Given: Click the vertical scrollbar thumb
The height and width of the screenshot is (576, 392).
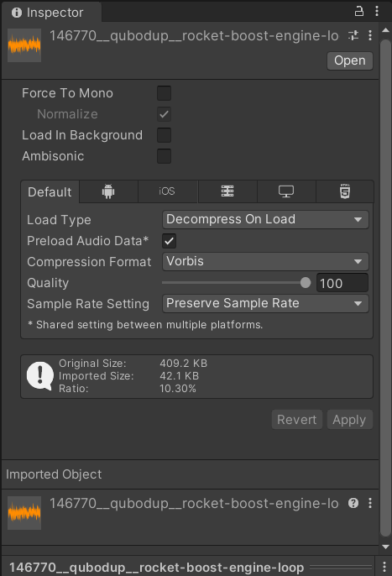Looking at the screenshot, I should [x=385, y=287].
